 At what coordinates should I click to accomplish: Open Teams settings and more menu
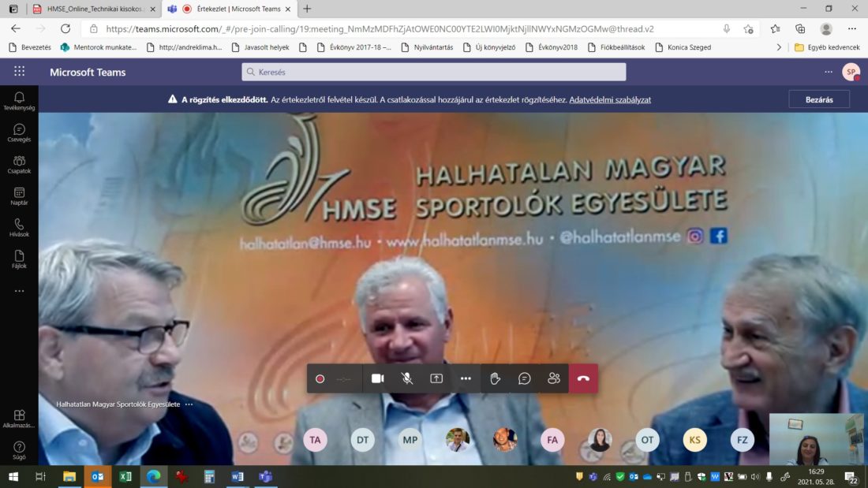coord(828,72)
